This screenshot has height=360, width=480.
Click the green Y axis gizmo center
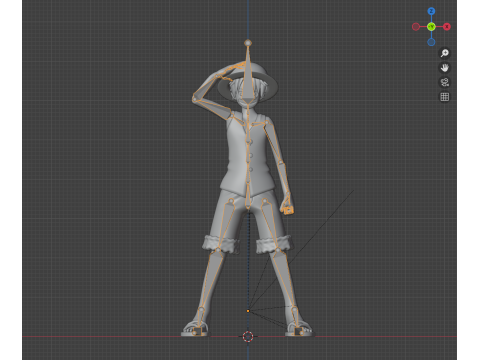[x=431, y=27]
